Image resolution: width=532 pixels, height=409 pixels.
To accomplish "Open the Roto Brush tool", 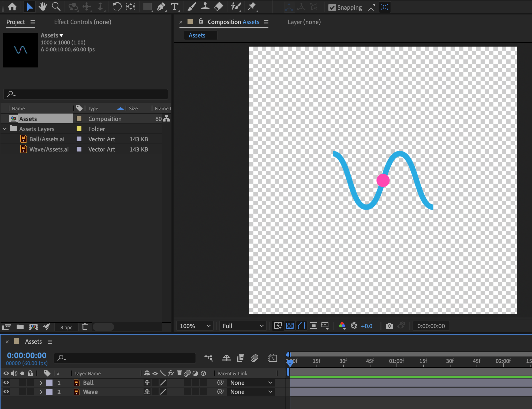I will coord(235,7).
